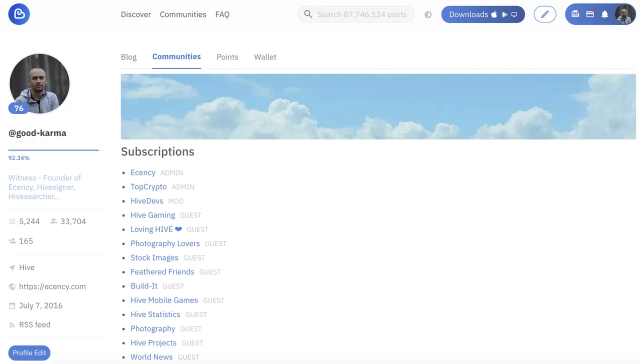Focus the Search posts field

(356, 14)
